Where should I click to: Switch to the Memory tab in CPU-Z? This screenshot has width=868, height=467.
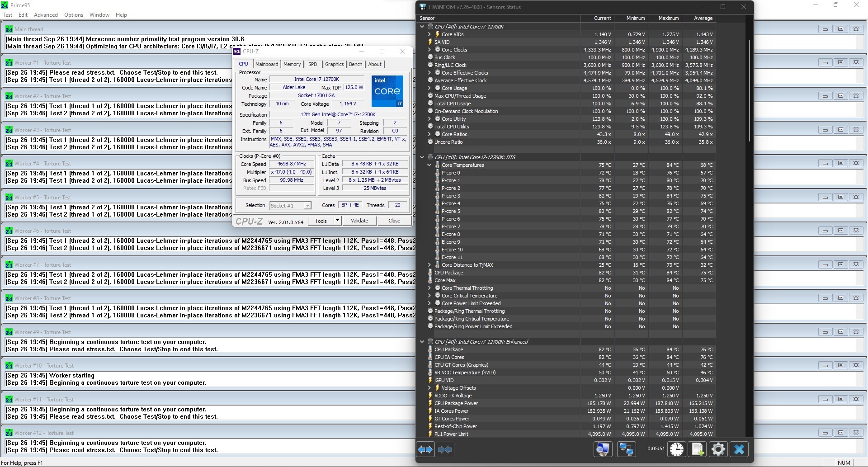point(292,64)
